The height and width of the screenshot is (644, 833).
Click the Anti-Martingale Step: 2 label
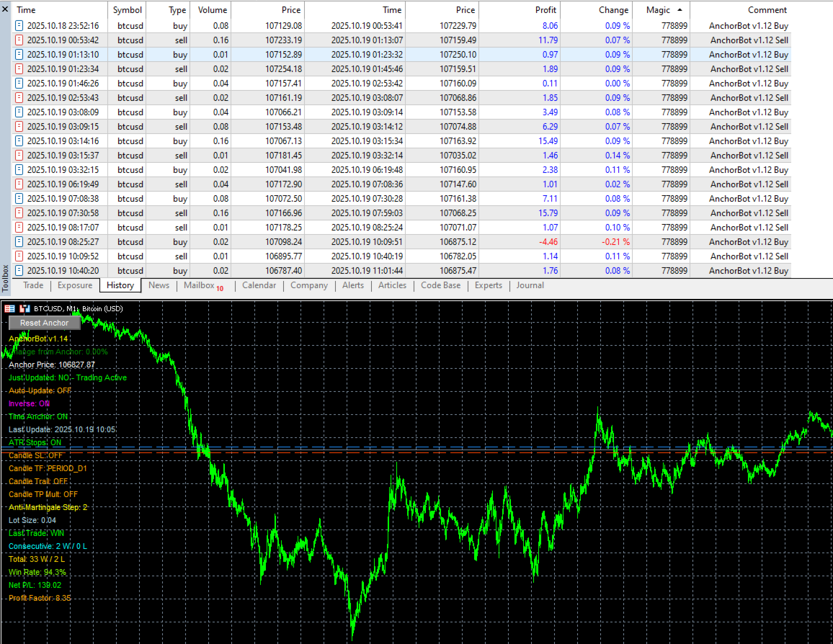(x=48, y=508)
